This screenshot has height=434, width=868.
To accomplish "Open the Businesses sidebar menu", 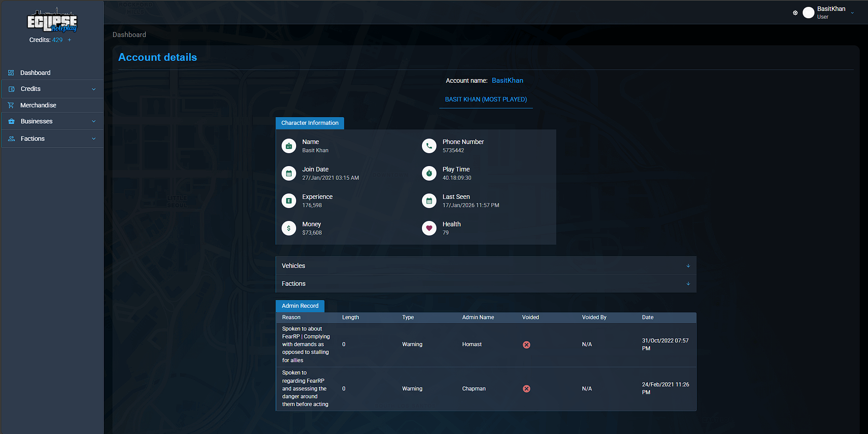I will click(x=53, y=121).
